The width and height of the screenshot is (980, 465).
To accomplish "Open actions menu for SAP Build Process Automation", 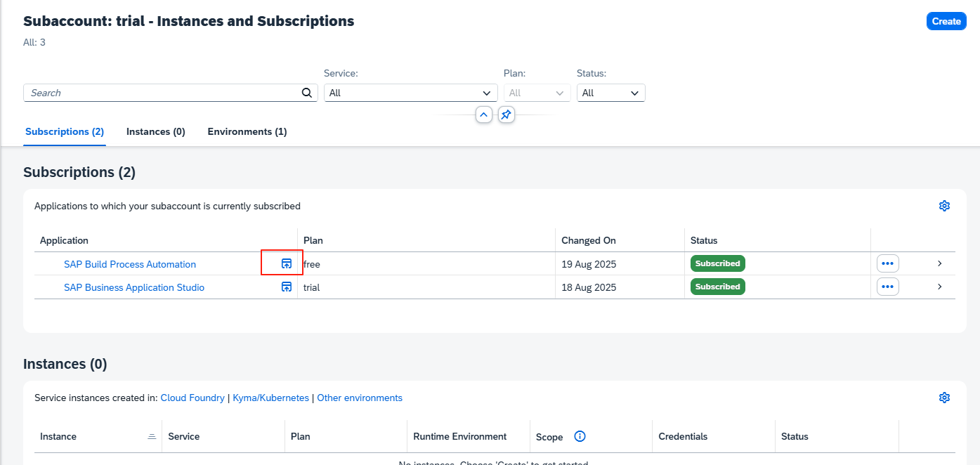I will tap(887, 263).
